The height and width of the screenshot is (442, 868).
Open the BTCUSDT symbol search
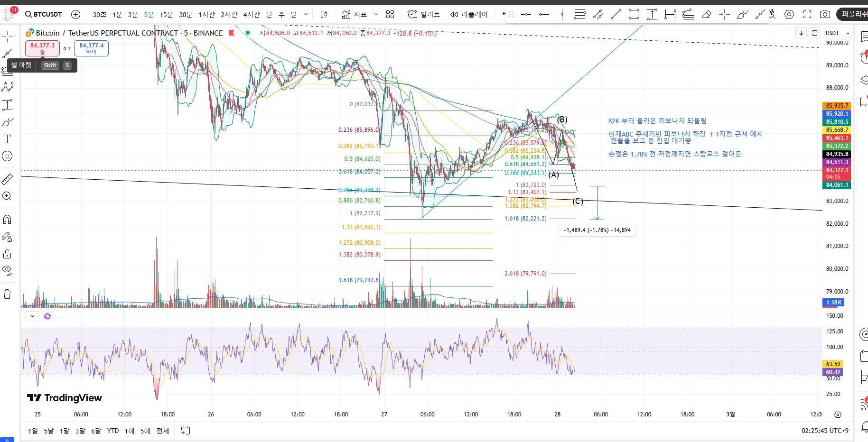44,14
